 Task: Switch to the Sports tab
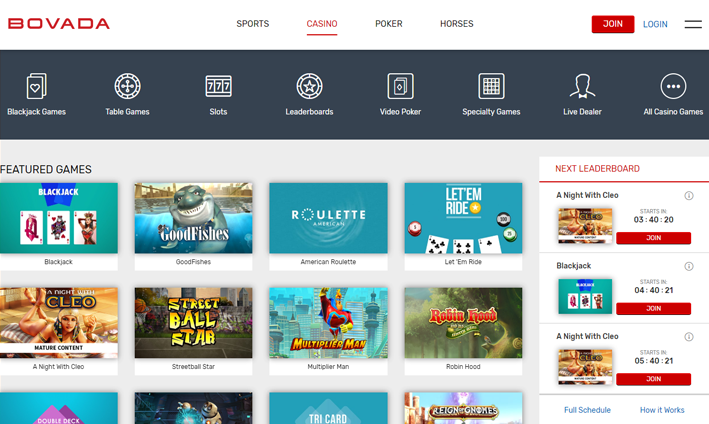[252, 24]
